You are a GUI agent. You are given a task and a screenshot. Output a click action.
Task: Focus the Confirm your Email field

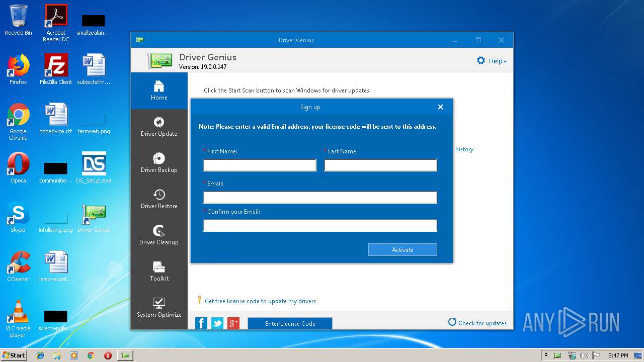point(320,226)
